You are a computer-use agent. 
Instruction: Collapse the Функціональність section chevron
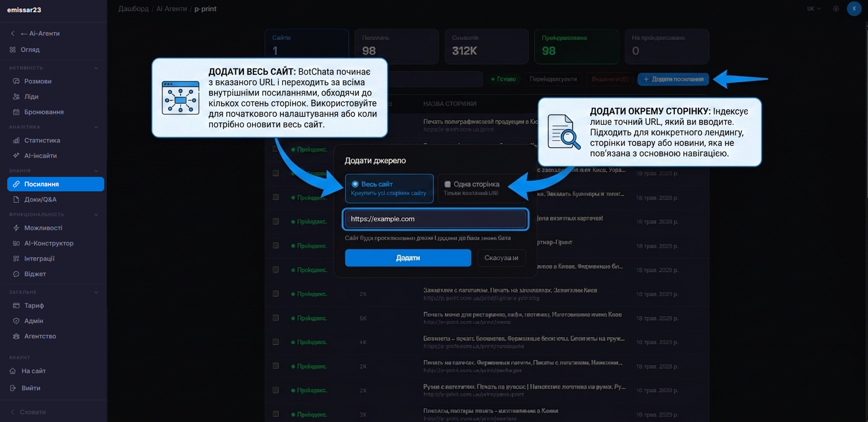coord(96,215)
